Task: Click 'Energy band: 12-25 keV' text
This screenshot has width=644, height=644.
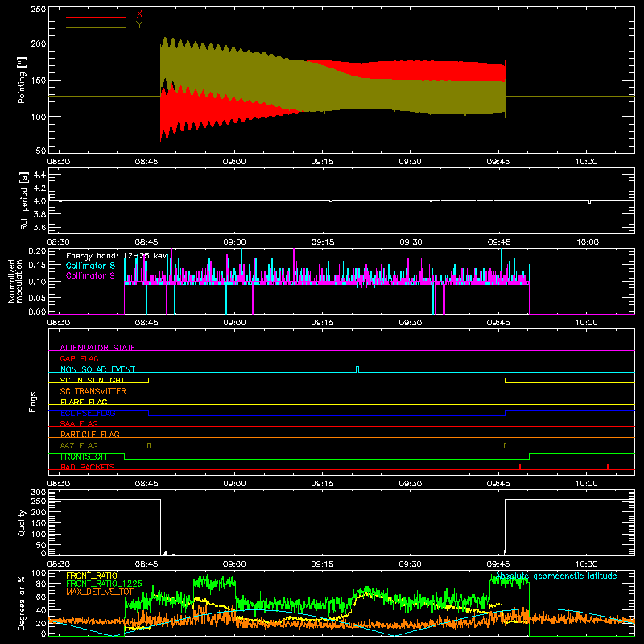Action: click(x=118, y=256)
